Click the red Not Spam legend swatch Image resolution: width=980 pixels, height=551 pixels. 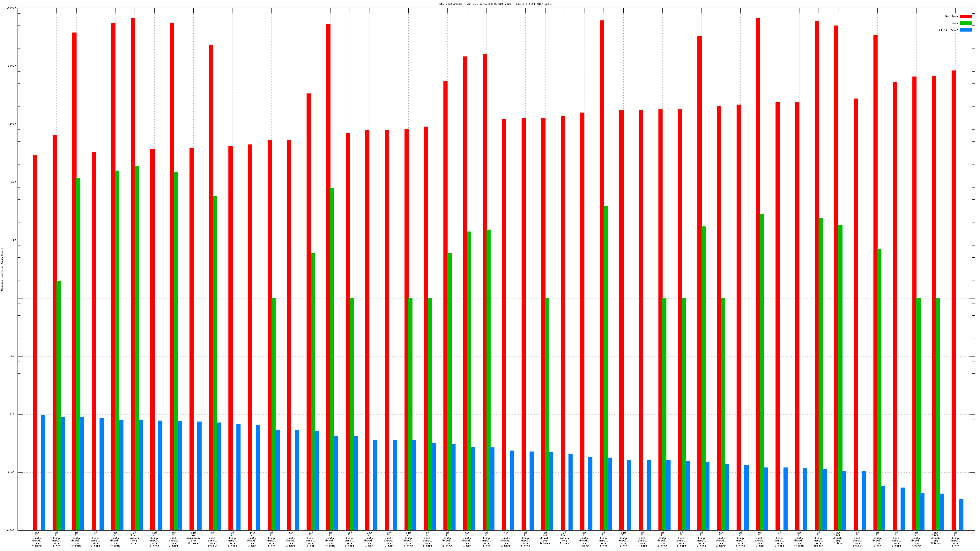pos(966,16)
